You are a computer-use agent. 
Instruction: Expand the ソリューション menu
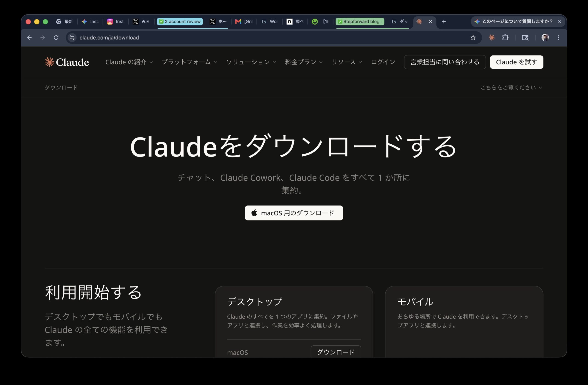[x=251, y=62]
